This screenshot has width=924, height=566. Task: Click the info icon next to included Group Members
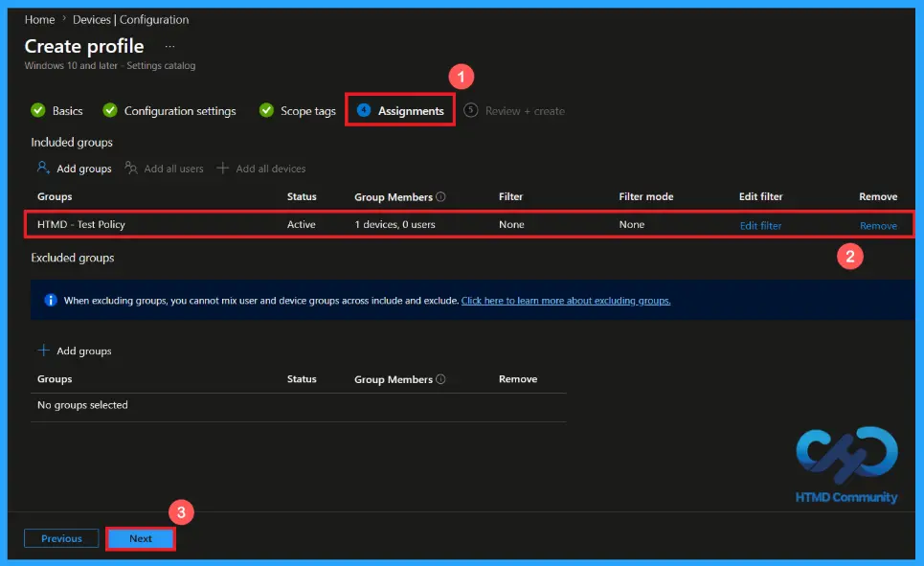440,197
